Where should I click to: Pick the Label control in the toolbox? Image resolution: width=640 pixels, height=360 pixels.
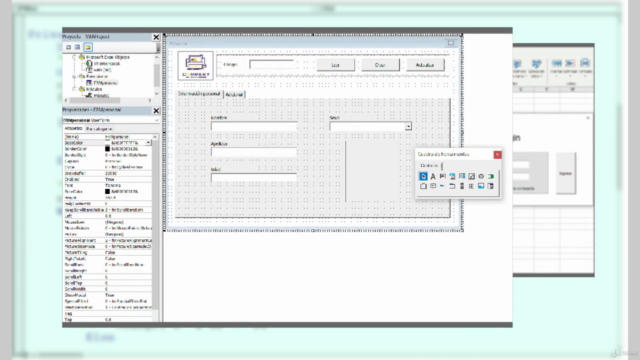pyautogui.click(x=433, y=176)
